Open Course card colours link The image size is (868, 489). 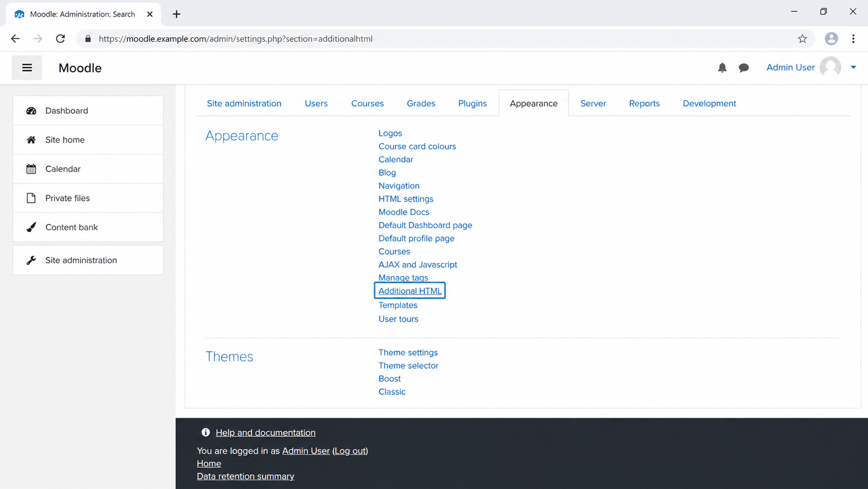click(417, 147)
